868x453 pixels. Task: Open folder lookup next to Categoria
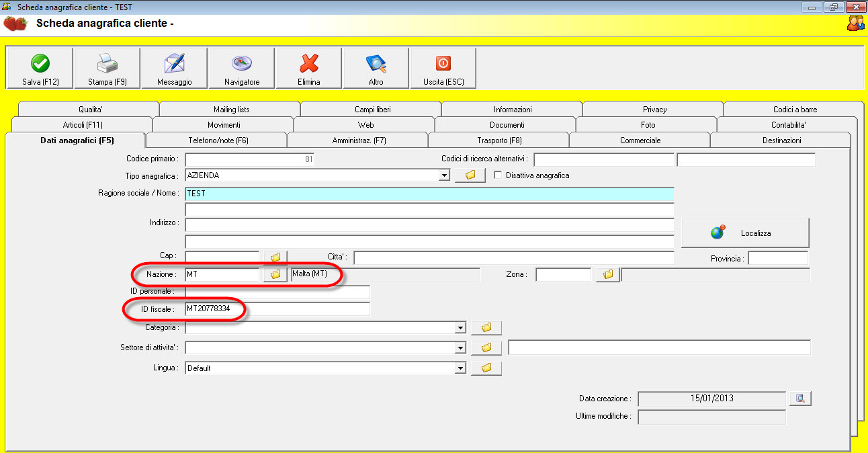(486, 327)
